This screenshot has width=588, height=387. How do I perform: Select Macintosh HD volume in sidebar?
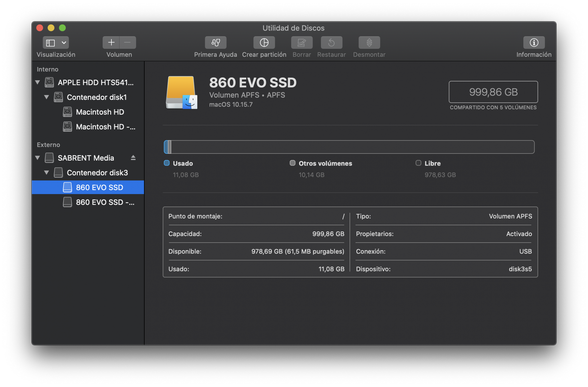click(100, 112)
